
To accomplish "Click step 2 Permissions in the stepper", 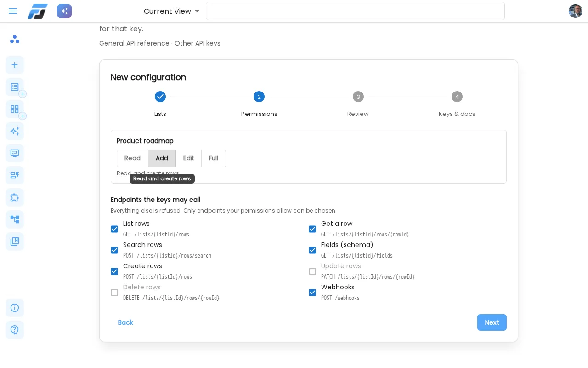I will [x=259, y=97].
